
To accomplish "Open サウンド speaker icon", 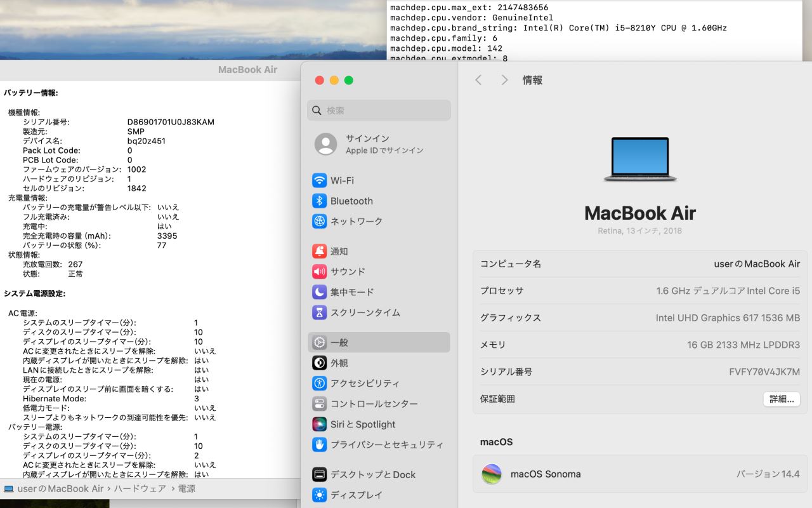I will [319, 271].
